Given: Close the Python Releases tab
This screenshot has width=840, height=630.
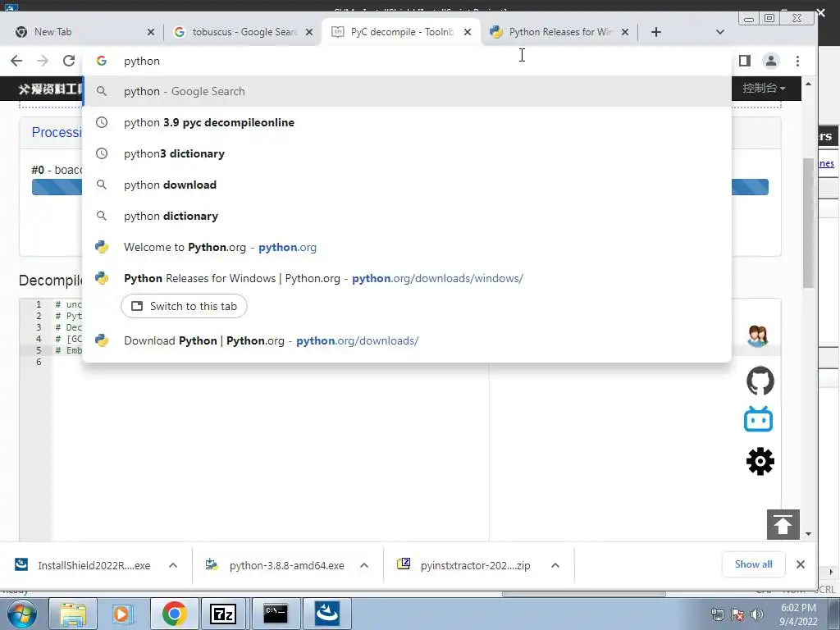Looking at the screenshot, I should click(x=624, y=32).
